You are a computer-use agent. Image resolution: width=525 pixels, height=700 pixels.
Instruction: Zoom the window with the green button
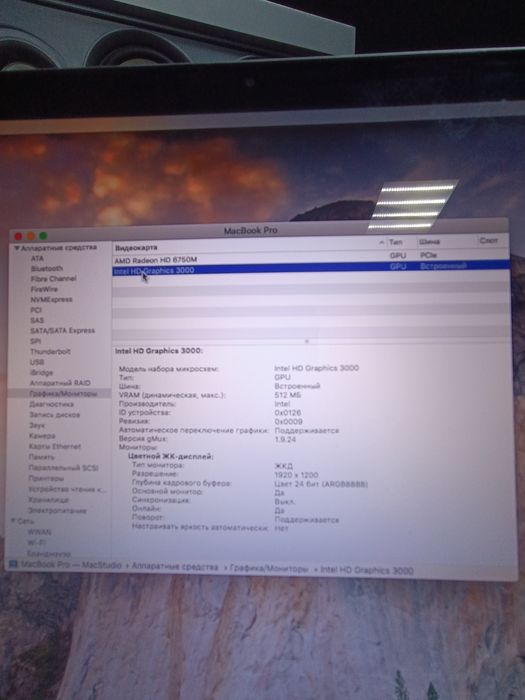click(43, 235)
